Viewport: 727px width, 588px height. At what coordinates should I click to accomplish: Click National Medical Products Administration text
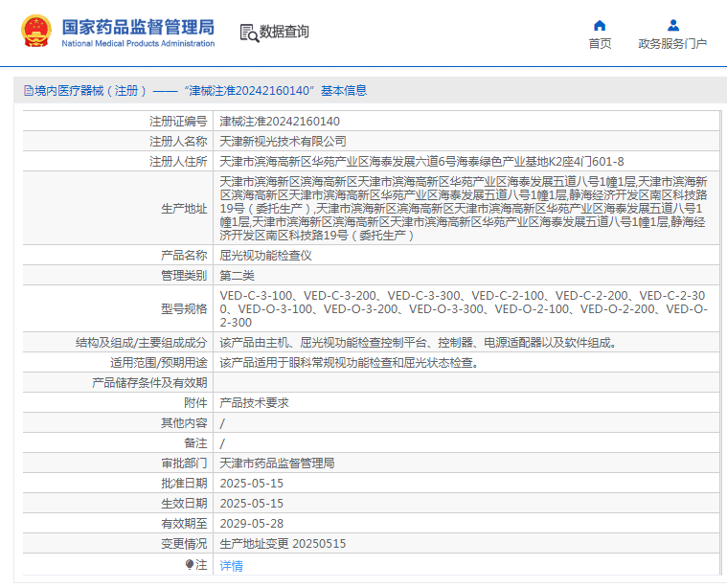click(138, 44)
